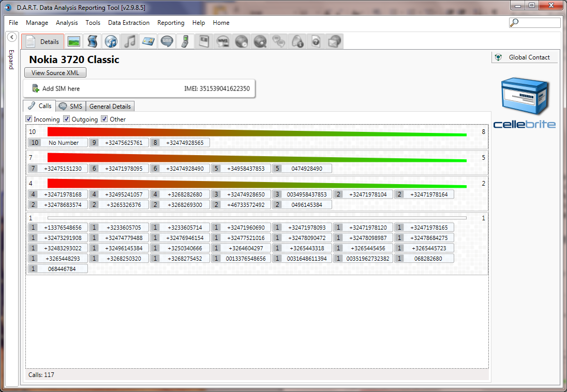Click the Global Contact button
Image resolution: width=567 pixels, height=392 pixels.
point(525,57)
